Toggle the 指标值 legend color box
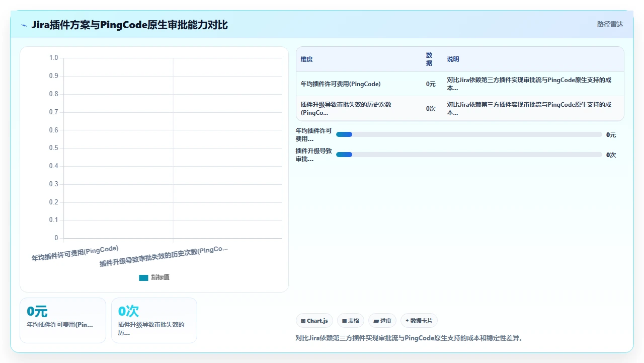This screenshot has width=644, height=363. tap(143, 277)
